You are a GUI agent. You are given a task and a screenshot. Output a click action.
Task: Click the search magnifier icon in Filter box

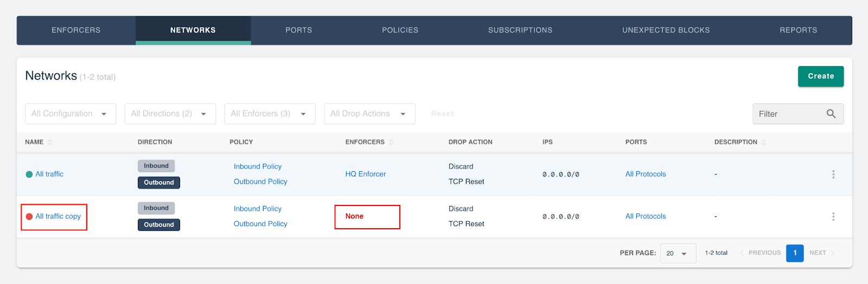point(831,114)
